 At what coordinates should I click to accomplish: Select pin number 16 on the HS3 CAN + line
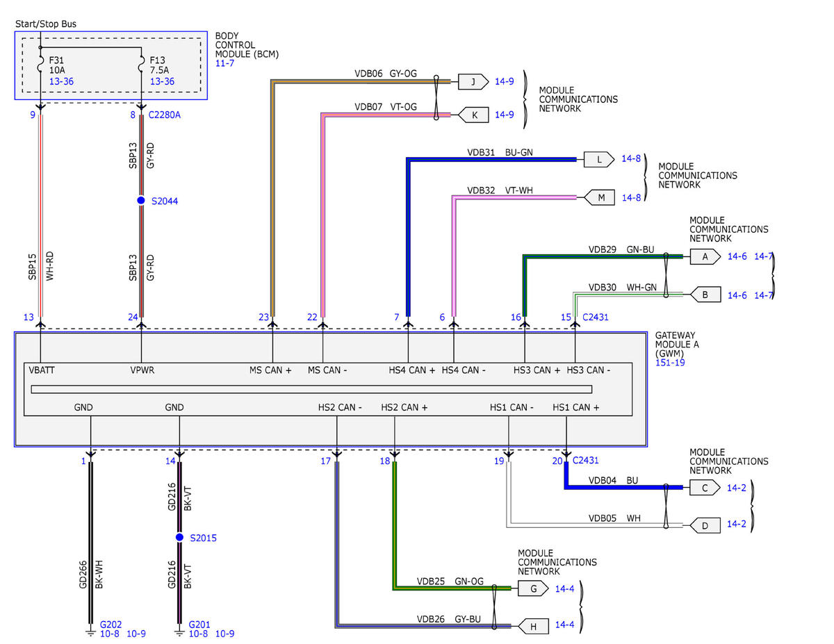[516, 317]
